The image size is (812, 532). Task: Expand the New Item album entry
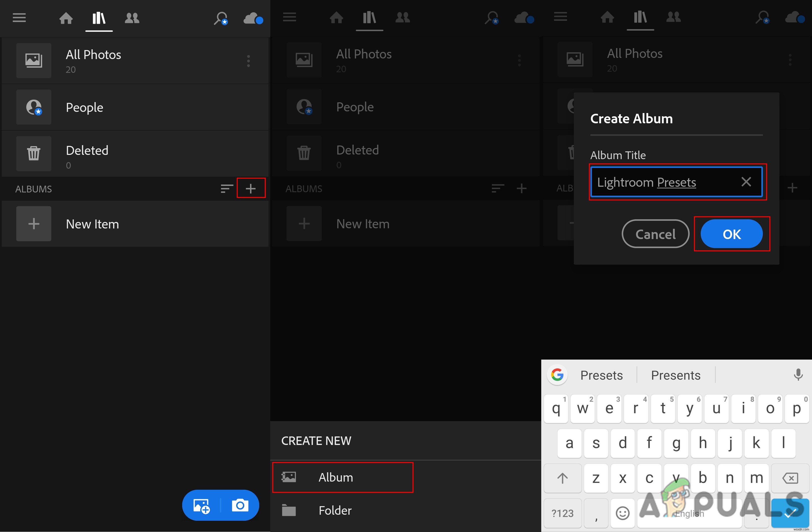[x=33, y=223]
